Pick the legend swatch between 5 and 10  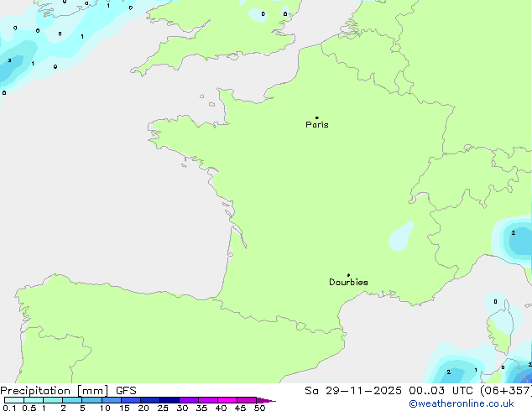tap(91, 400)
